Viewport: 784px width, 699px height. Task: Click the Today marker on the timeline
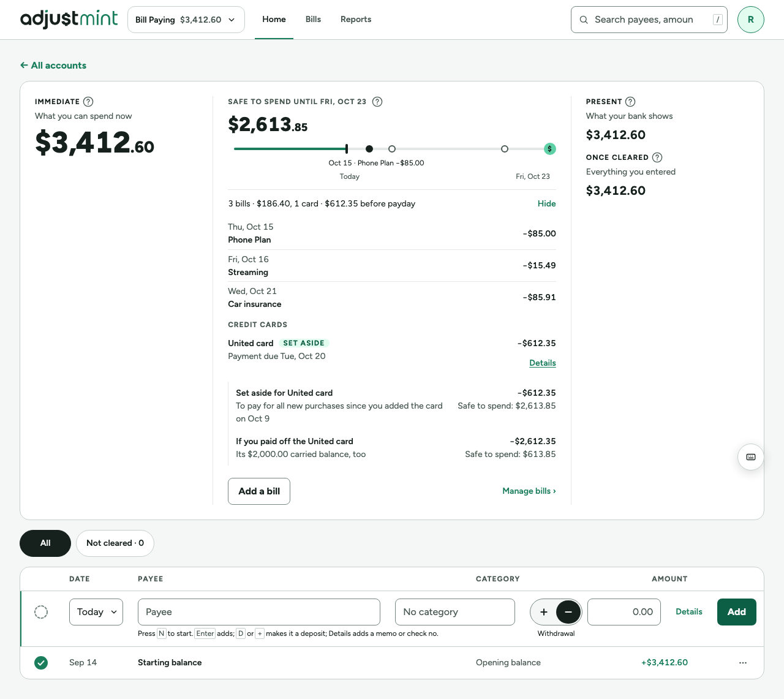[x=347, y=149]
